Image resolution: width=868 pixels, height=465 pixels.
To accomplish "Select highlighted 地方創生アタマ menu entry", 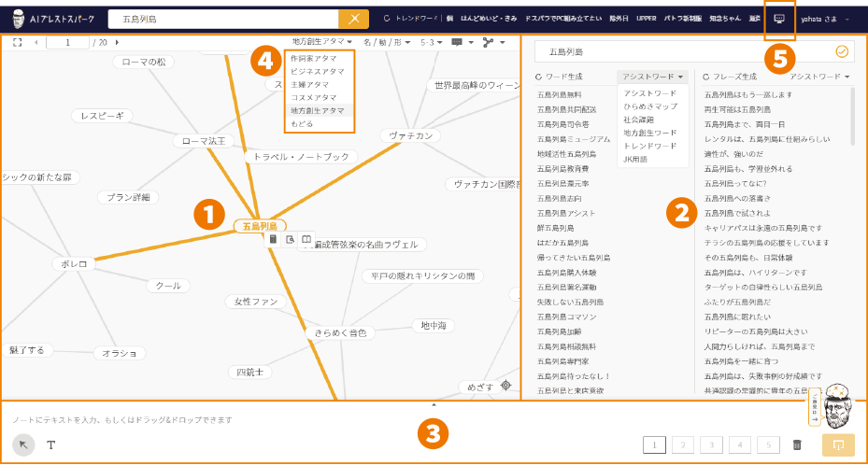I will pos(319,110).
